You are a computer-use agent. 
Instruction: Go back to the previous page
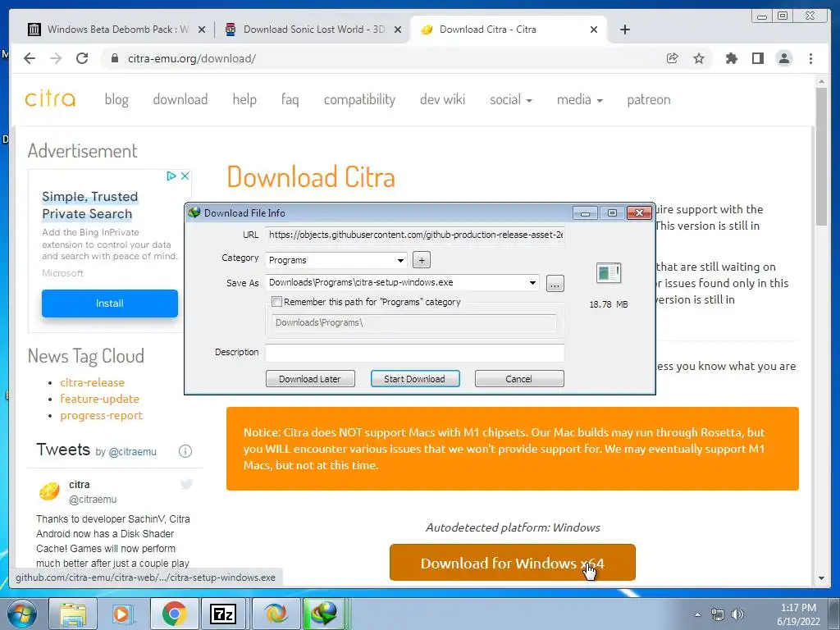(x=30, y=58)
